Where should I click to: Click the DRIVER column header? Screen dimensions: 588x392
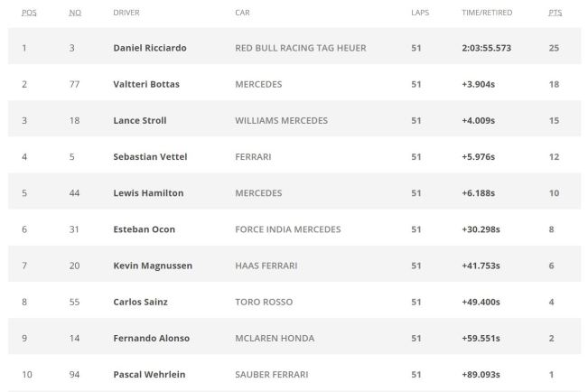point(126,14)
